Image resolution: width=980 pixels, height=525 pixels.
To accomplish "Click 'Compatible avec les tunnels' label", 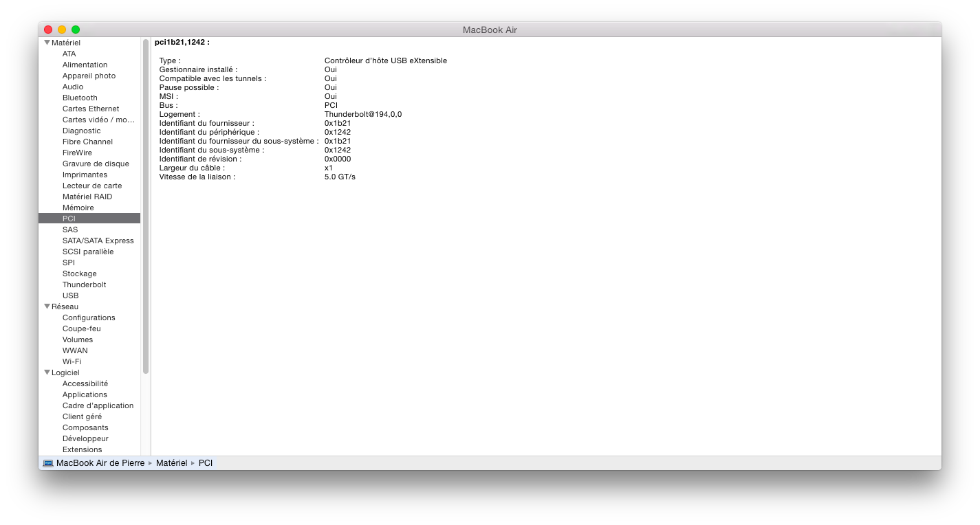I will click(213, 78).
